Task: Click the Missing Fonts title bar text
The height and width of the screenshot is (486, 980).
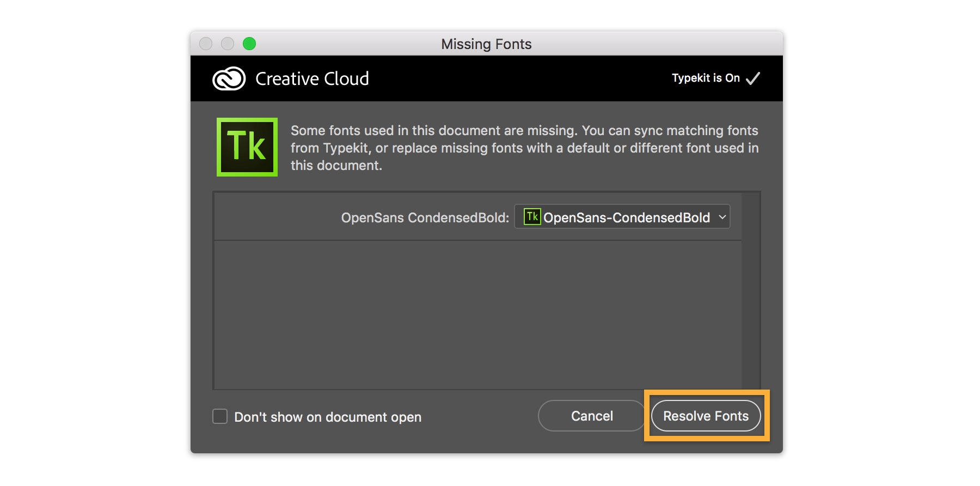Action: pos(486,44)
